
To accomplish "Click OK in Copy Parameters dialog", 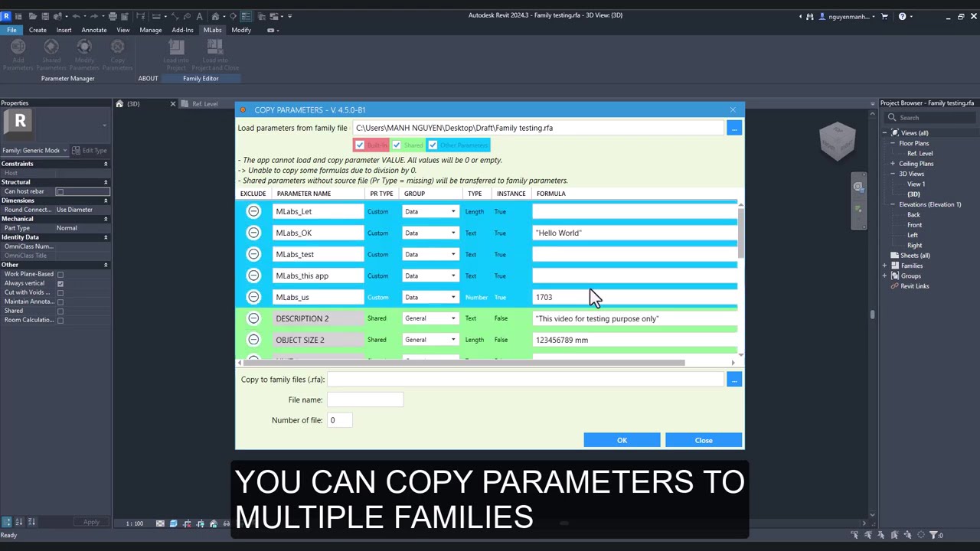I will point(622,440).
